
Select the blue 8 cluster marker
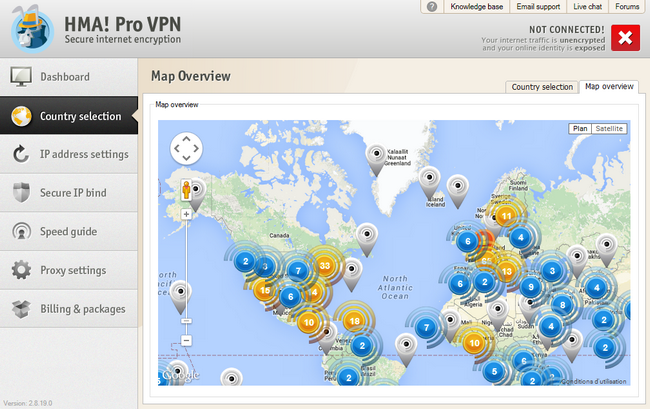coord(563,305)
